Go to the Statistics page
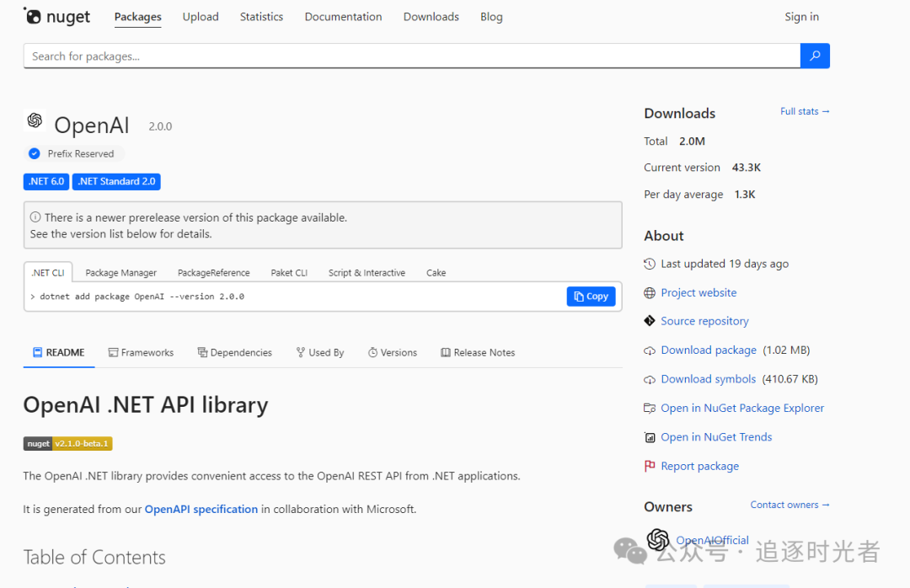The image size is (910, 588). (x=261, y=17)
